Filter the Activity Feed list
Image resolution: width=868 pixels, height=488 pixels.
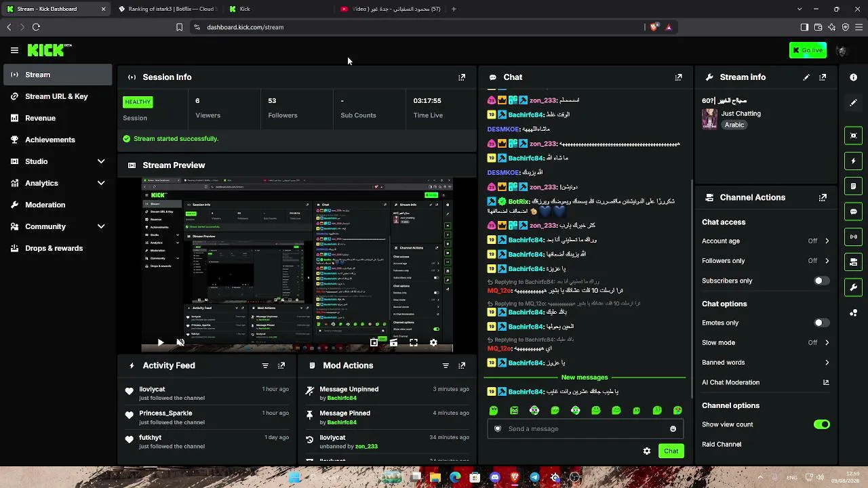(x=265, y=365)
